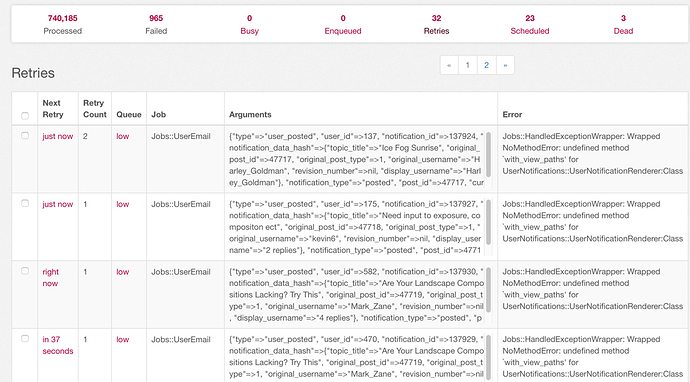Click Jobs::UserEmail in the user_id 582 row

(x=181, y=272)
